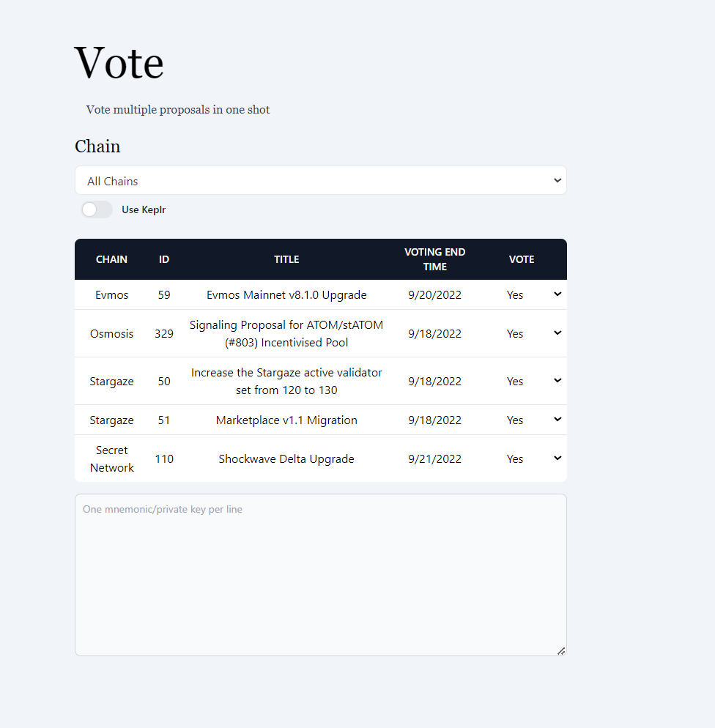Image resolution: width=715 pixels, height=728 pixels.
Task: Click the Evmos Mainnet v8.1.0 Upgrade title
Action: pos(286,295)
